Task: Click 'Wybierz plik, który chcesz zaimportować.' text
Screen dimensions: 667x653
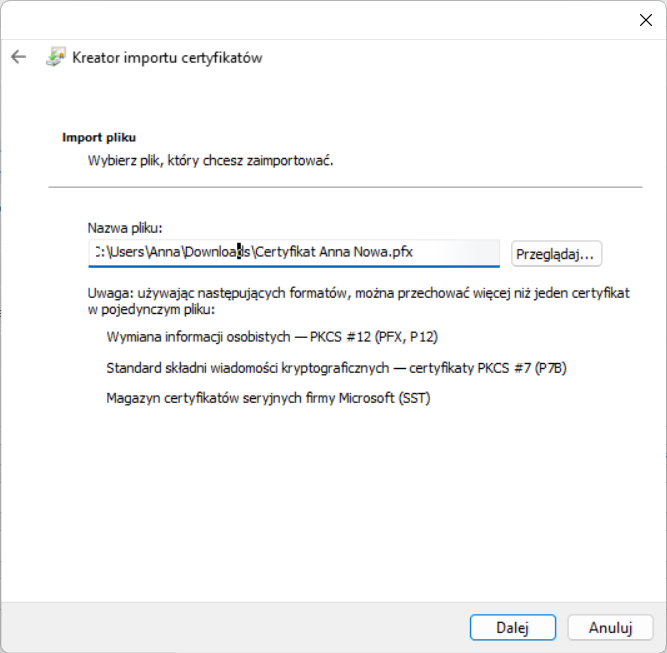Action: click(x=211, y=161)
